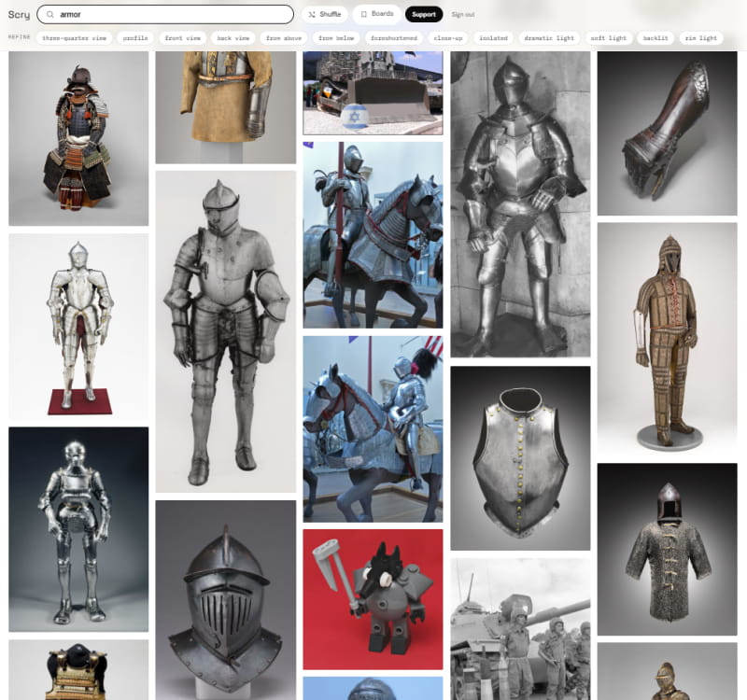Click the Shuffle button
Viewport: 747px width, 700px height.
(x=324, y=14)
